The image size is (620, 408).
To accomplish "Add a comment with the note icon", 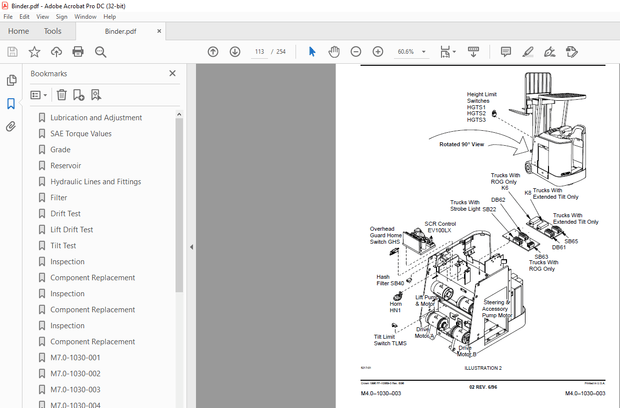I will tap(506, 52).
